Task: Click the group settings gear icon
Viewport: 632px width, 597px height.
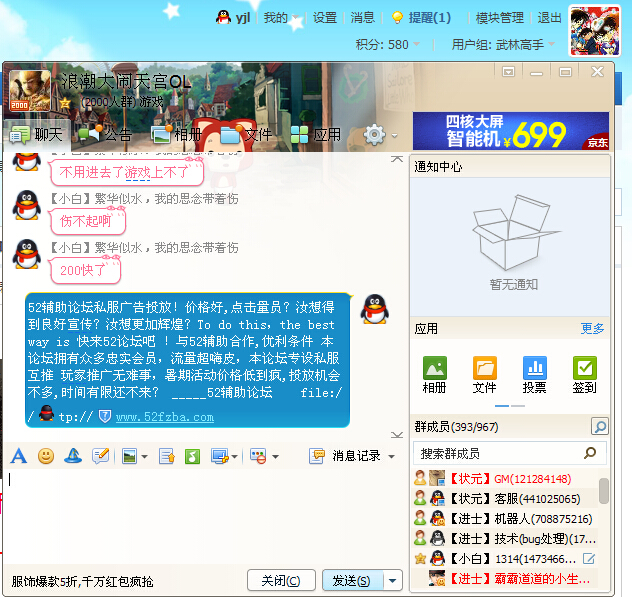Action: pyautogui.click(x=375, y=135)
